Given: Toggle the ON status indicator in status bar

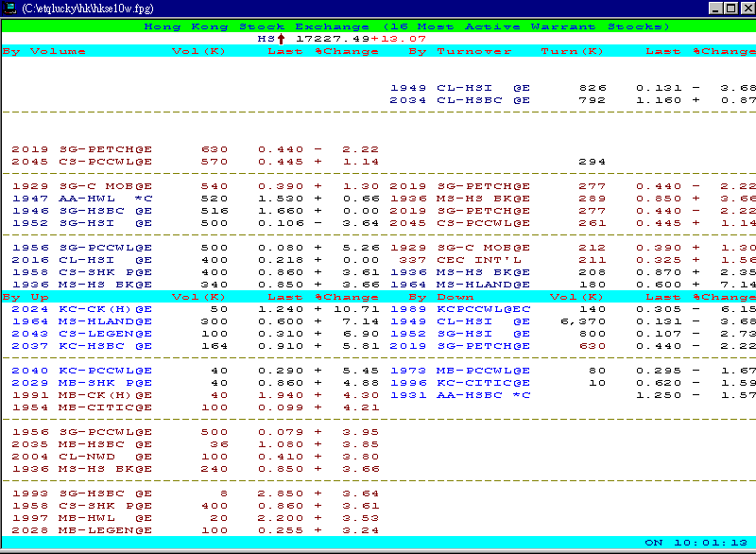Looking at the screenshot, I should (654, 543).
